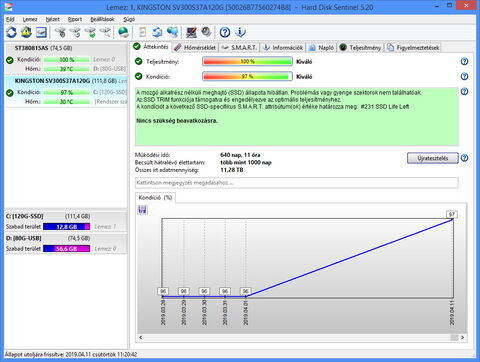This screenshot has height=362, width=480.
Task: Select the KINGSTON SV300S37A120G disk entry
Action: pyautogui.click(x=66, y=91)
